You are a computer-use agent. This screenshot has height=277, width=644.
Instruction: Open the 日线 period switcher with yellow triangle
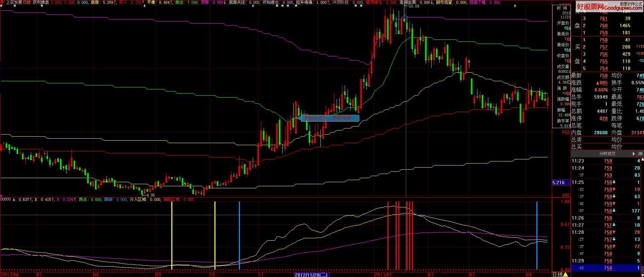point(560,274)
